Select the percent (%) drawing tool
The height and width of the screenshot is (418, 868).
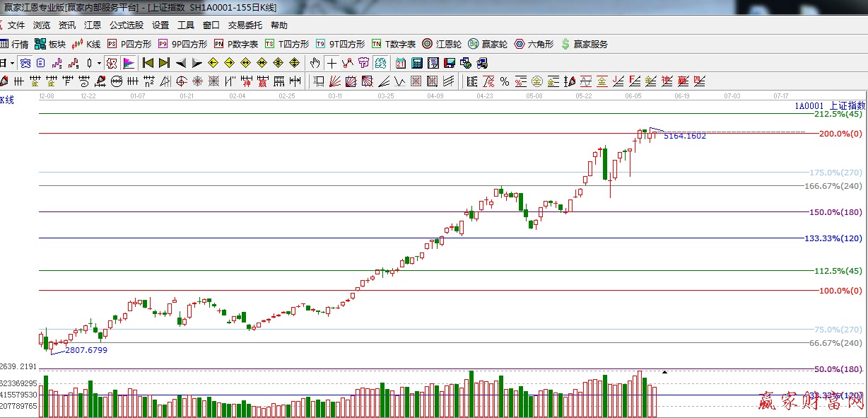tap(505, 81)
